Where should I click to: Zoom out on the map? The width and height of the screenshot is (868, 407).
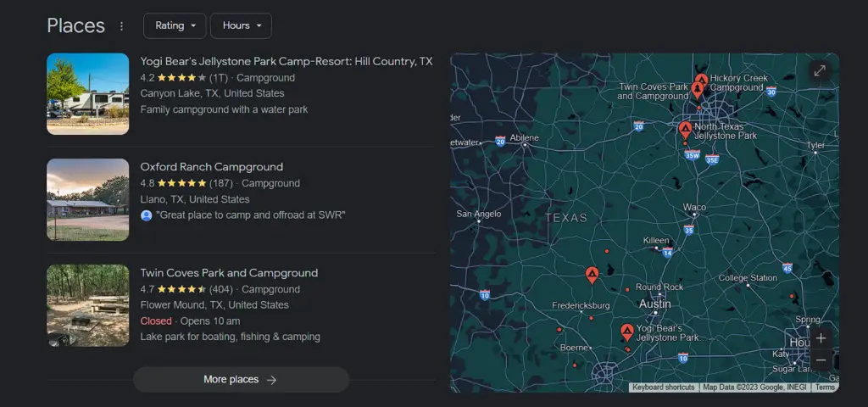click(x=821, y=360)
